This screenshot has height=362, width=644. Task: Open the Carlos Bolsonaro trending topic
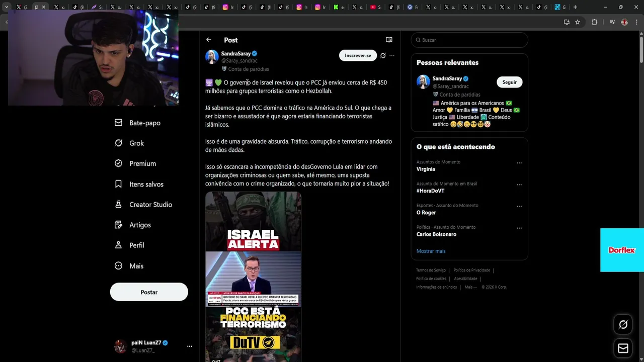(x=436, y=234)
